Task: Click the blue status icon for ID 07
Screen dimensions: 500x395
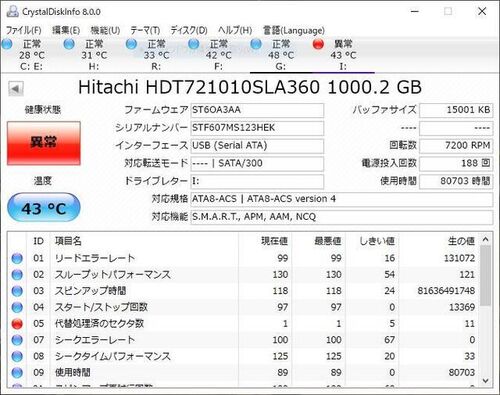Action: 17,340
